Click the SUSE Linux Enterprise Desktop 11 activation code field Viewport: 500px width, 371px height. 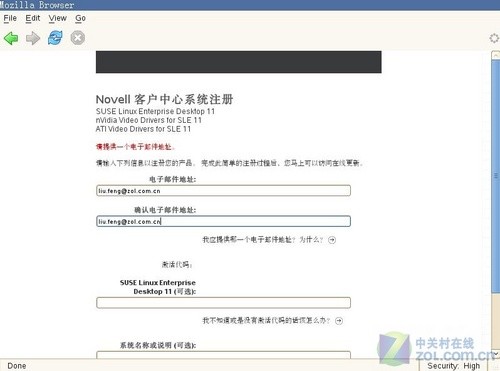223,303
